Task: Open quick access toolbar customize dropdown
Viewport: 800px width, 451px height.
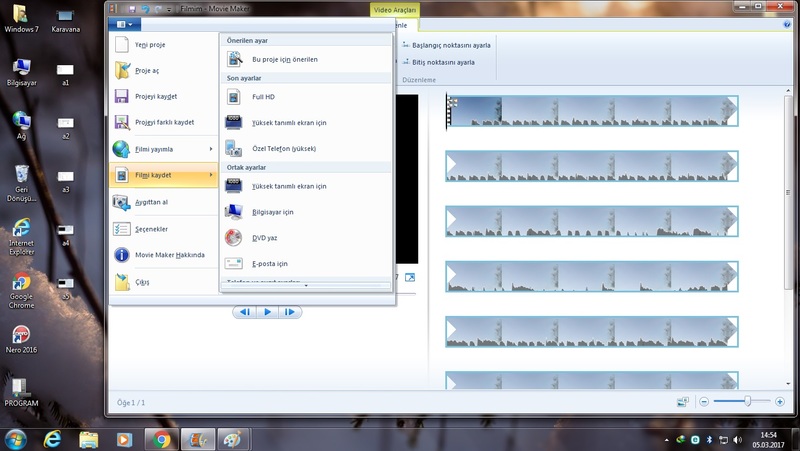Action: pyautogui.click(x=169, y=9)
